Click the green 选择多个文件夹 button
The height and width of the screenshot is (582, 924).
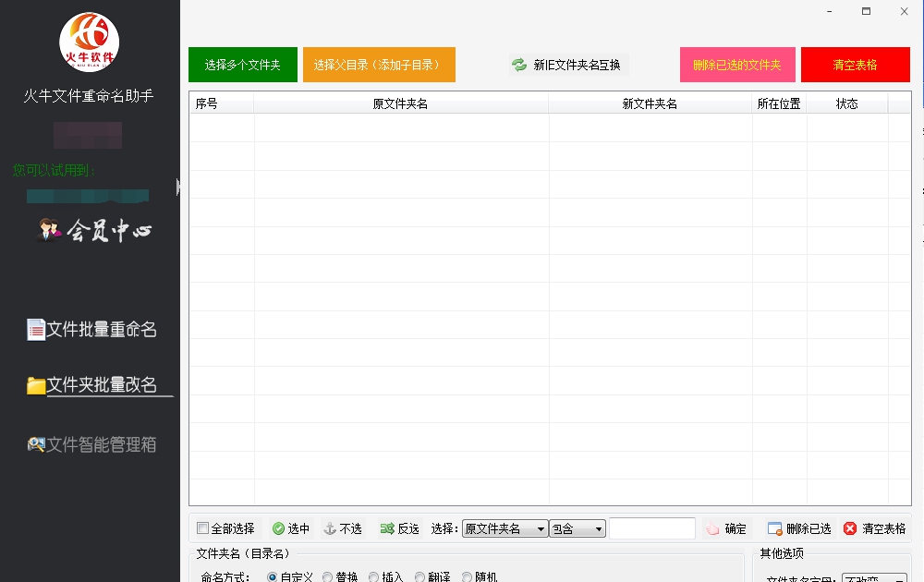click(x=242, y=64)
